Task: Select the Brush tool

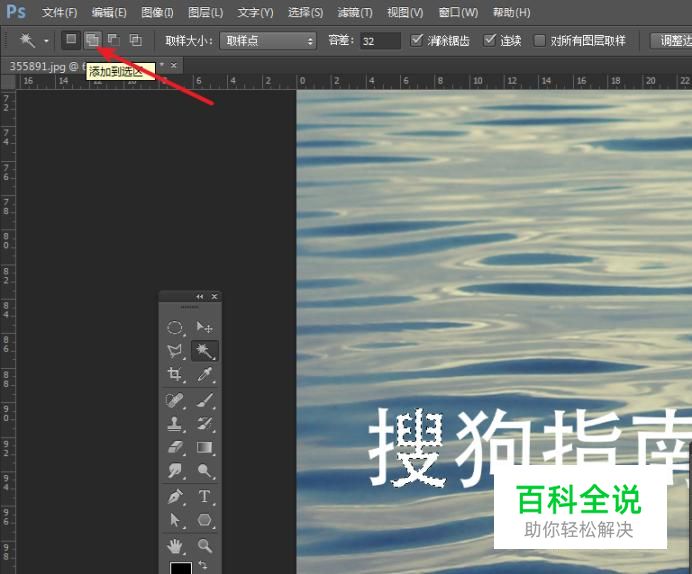Action: [x=204, y=400]
